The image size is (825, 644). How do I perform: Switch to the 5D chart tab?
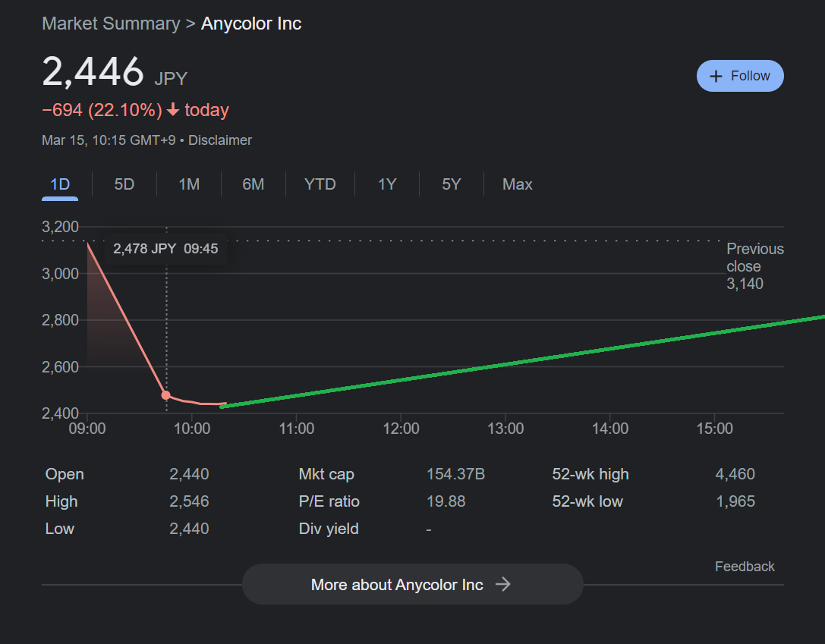tap(124, 184)
